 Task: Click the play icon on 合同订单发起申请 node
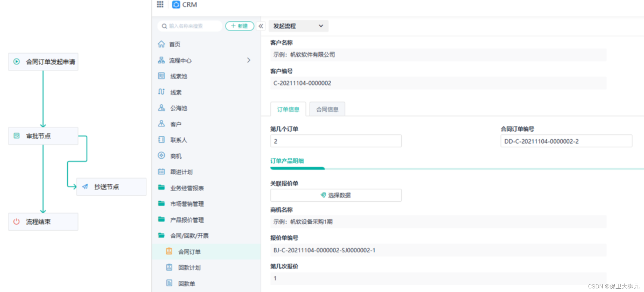click(x=17, y=62)
